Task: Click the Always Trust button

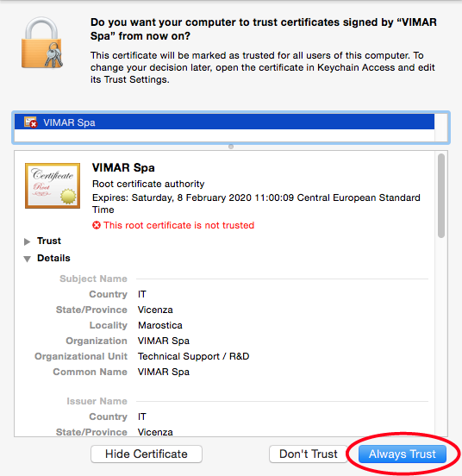Action: (403, 454)
